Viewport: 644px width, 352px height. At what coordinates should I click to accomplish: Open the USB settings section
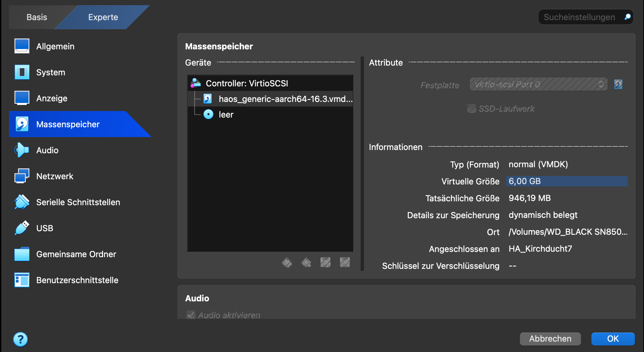click(x=45, y=228)
